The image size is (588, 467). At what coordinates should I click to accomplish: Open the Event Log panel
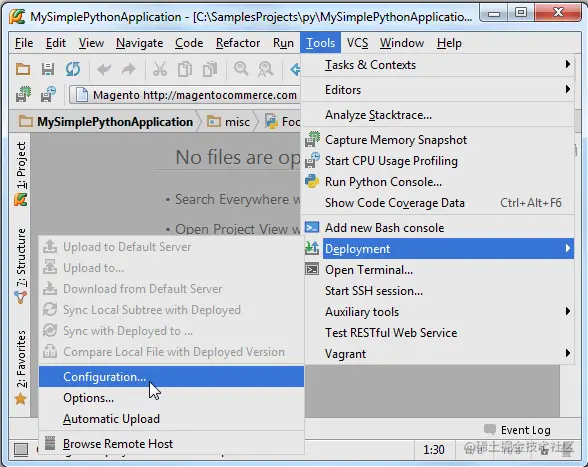(x=518, y=430)
